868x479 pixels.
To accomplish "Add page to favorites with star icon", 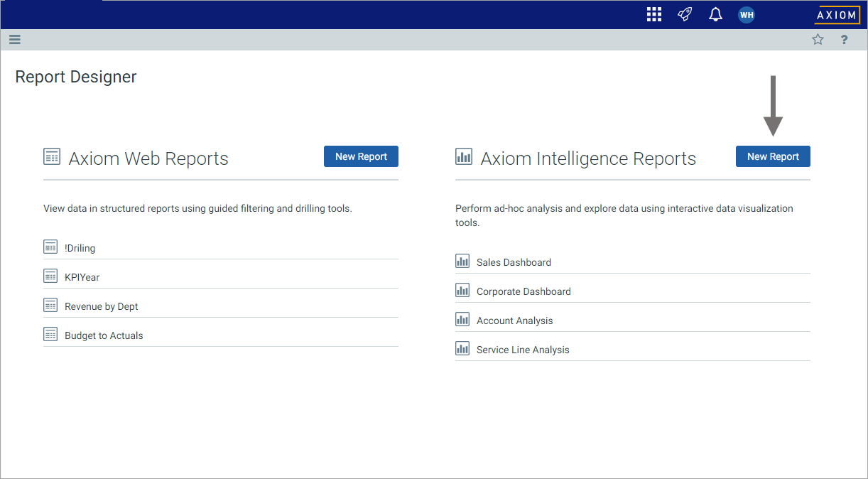I will click(x=818, y=40).
